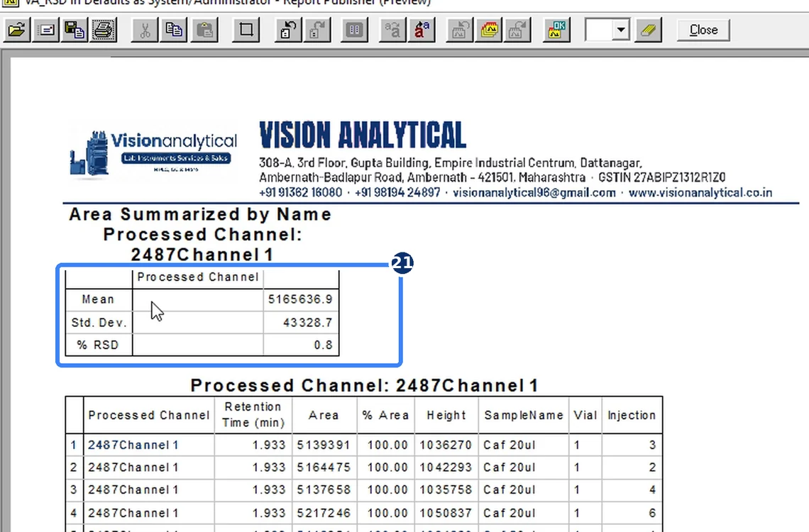
Task: Select the % RSD row label
Action: tap(98, 345)
